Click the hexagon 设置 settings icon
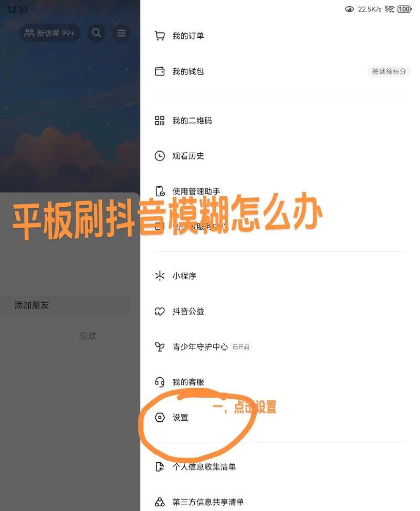Viewport: 420px width, 511px height. tap(160, 418)
